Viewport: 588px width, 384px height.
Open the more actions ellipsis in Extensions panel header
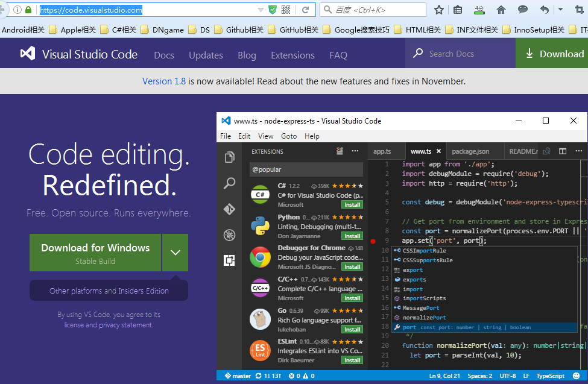tap(355, 151)
